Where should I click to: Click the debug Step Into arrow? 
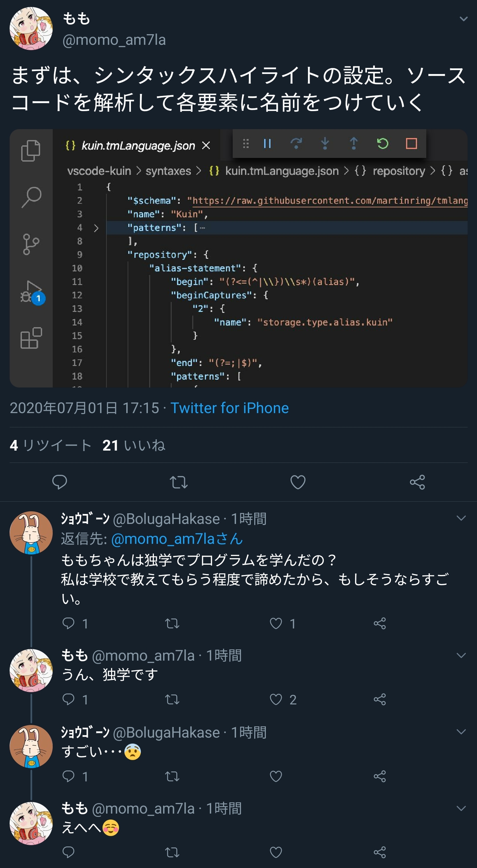click(325, 144)
